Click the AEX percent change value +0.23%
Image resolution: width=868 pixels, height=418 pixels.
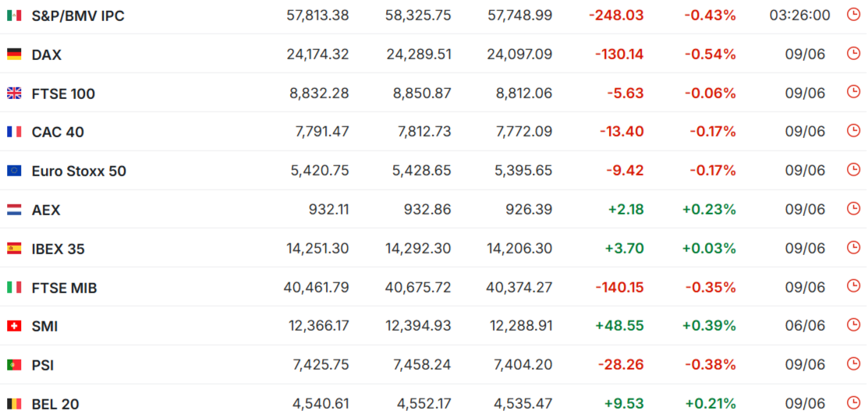pos(709,210)
